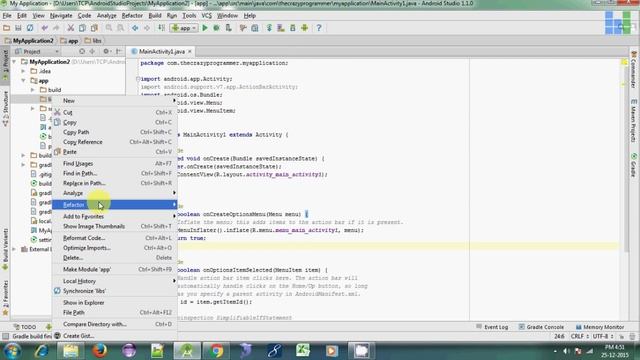The image size is (640, 360).
Task: Click the Project panel gear settings icon
Action: click(106, 51)
